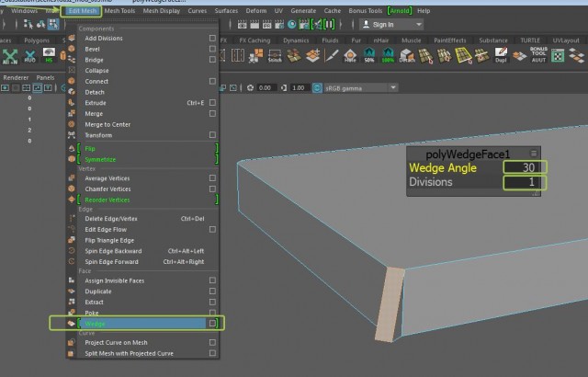Open Extrude option box

click(212, 102)
